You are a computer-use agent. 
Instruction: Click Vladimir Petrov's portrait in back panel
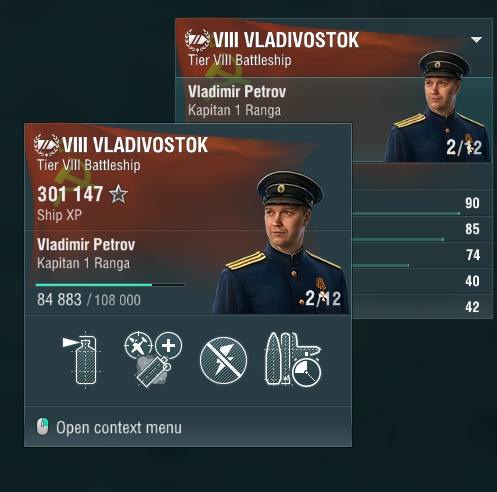point(438,106)
